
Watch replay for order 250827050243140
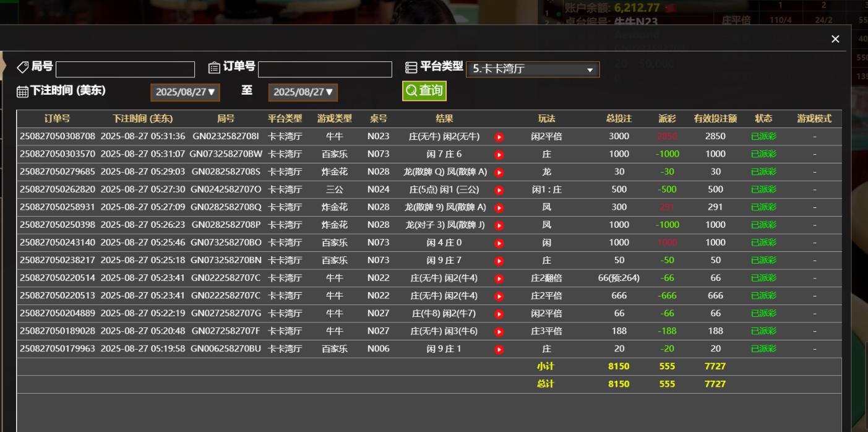[499, 243]
